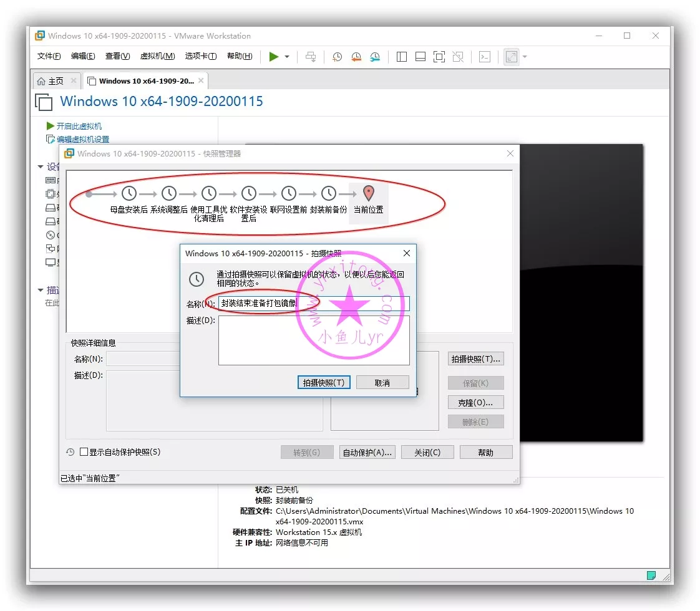Click the revert to snapshot toolbar icon
Viewport: 700px width, 611px height.
[356, 57]
